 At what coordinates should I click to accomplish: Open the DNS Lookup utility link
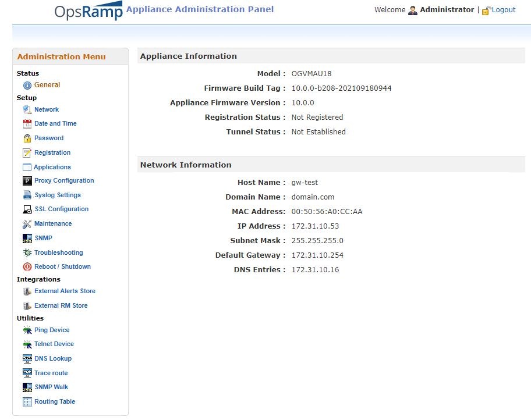(x=53, y=359)
